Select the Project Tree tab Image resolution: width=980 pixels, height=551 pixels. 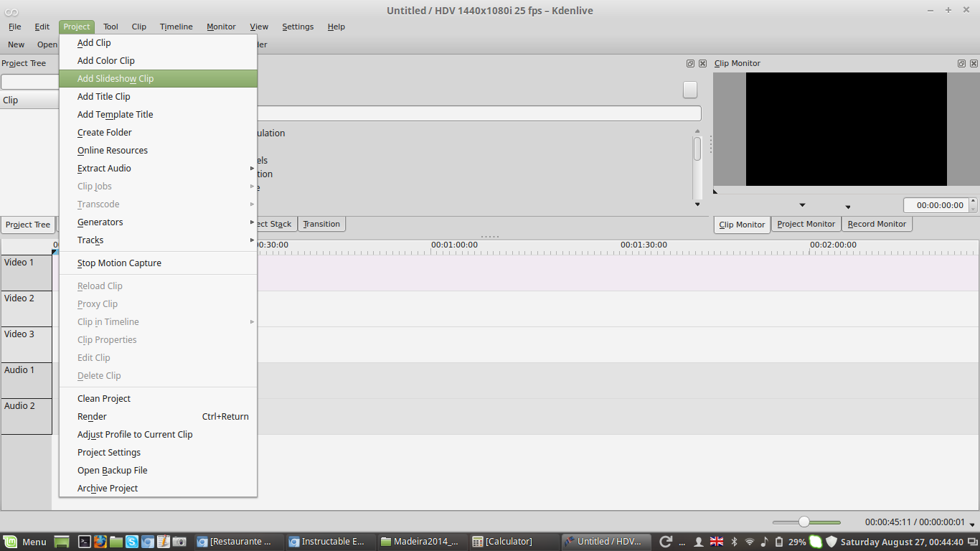[28, 225]
